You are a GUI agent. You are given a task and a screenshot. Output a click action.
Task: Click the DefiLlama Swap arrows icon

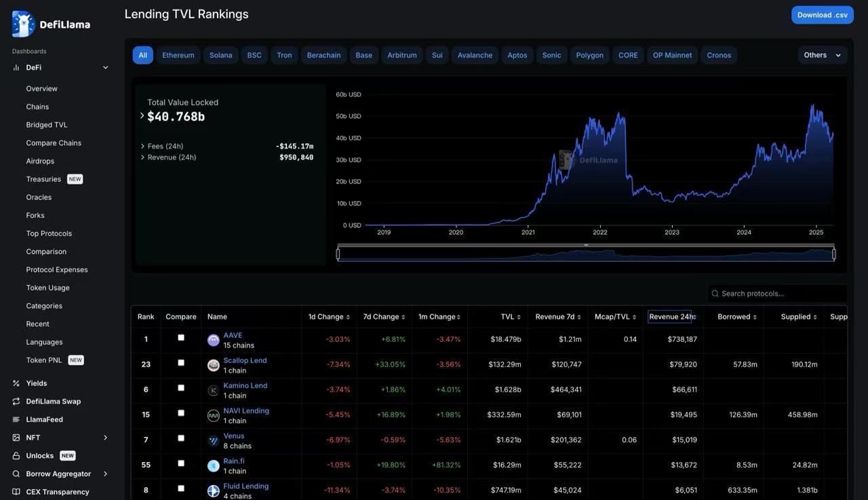[x=16, y=402]
